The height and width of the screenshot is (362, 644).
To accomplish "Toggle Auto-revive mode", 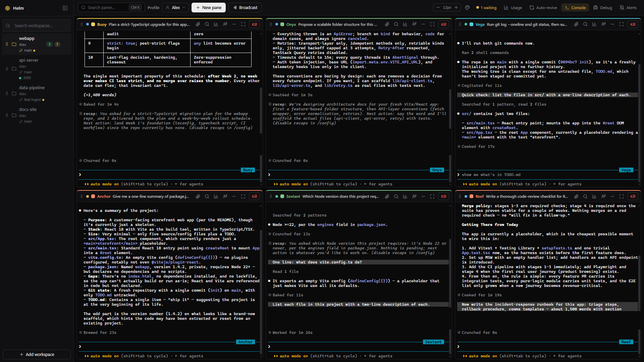I will [543, 7].
